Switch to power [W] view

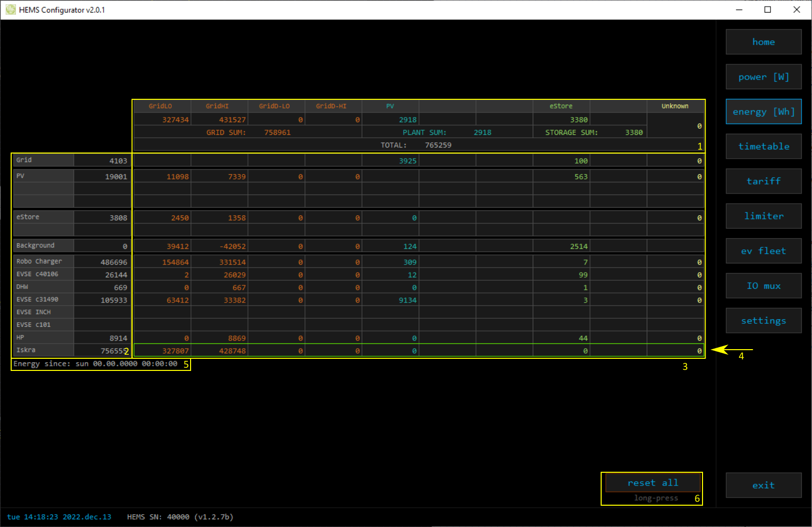coord(763,77)
